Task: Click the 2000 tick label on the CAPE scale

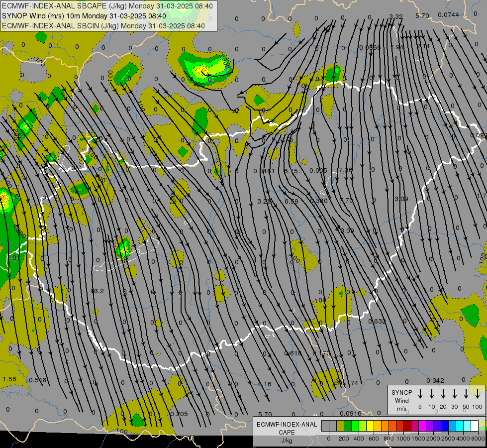Action: (433, 439)
